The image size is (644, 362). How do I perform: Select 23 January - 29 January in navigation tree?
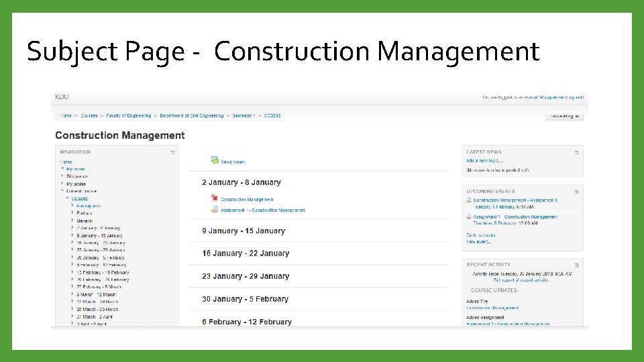[101, 250]
